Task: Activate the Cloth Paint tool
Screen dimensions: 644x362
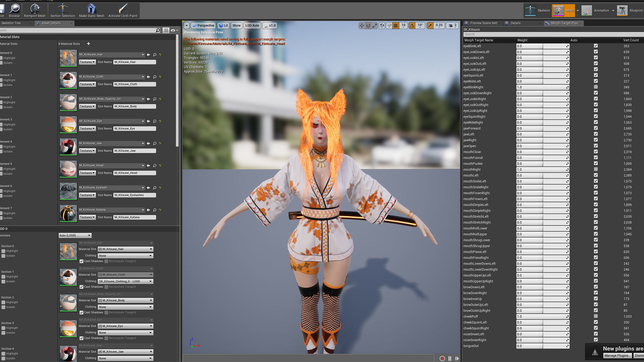Action: (123, 10)
